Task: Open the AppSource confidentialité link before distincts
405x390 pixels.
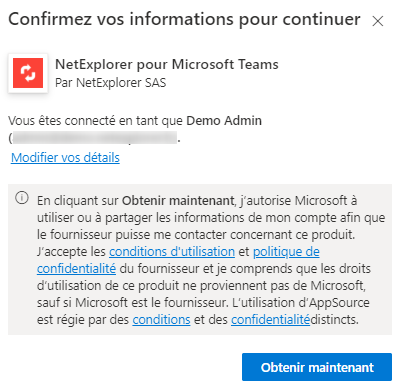Action: tap(270, 320)
